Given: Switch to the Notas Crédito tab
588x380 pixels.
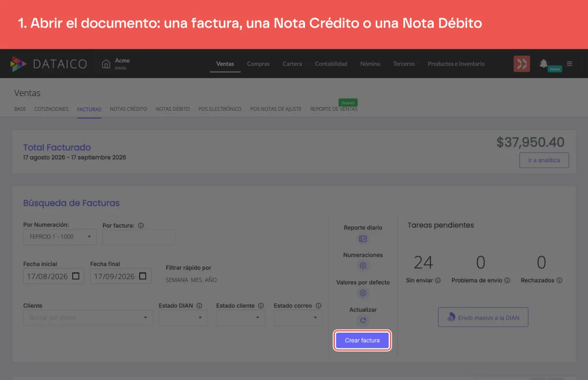Looking at the screenshot, I should [x=129, y=109].
